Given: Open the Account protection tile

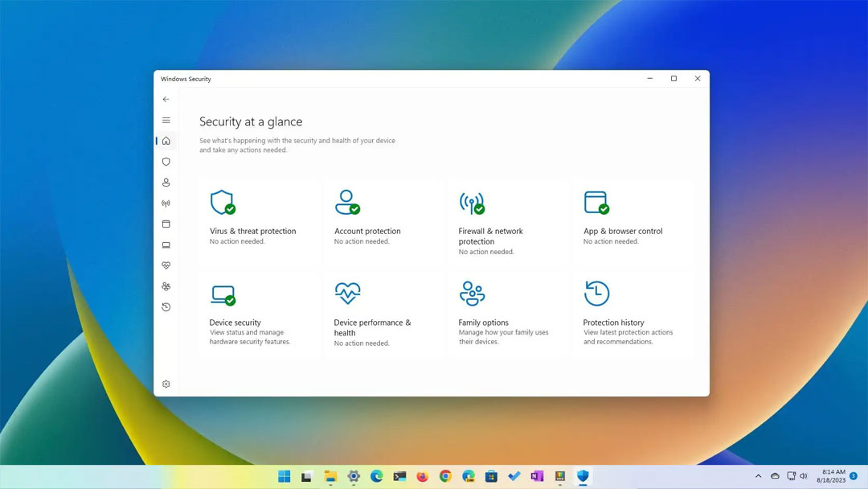Looking at the screenshot, I should pyautogui.click(x=384, y=221).
